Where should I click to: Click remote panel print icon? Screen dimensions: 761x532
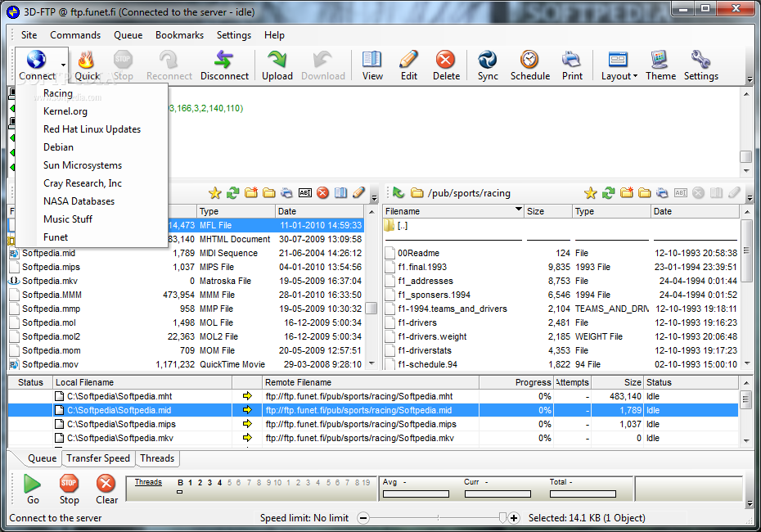[x=662, y=193]
